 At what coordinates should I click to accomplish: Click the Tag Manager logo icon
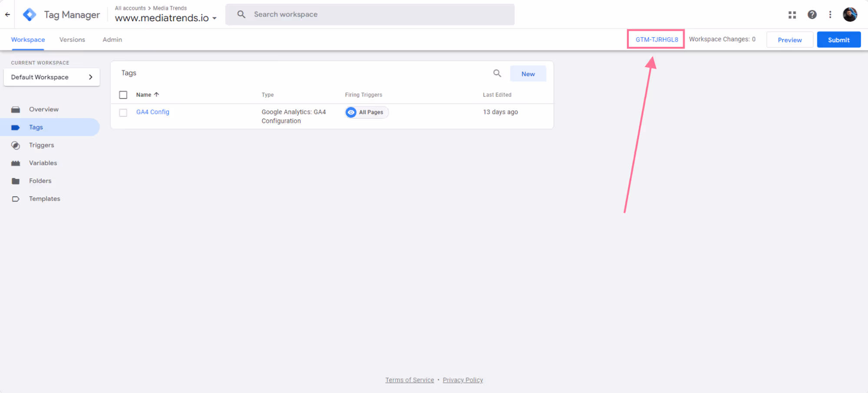click(30, 14)
